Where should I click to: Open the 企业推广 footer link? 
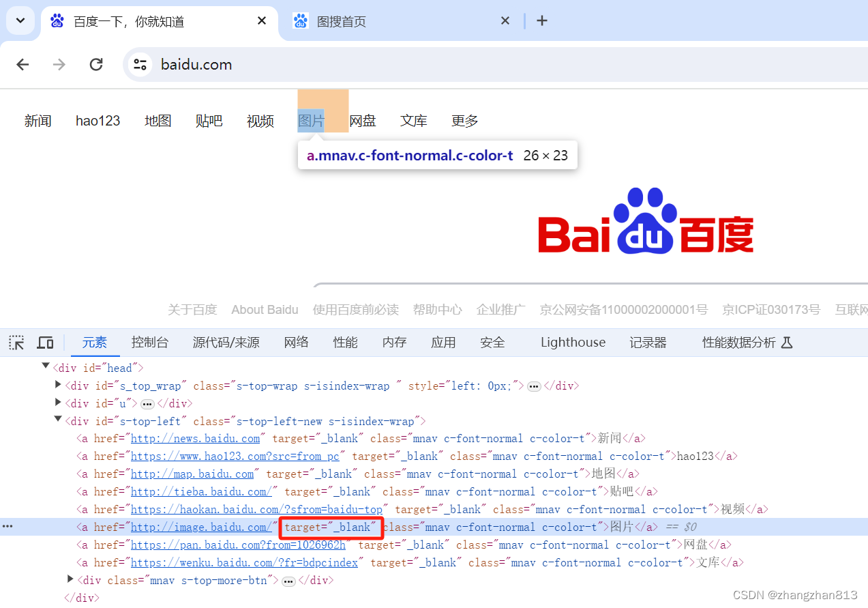pyautogui.click(x=501, y=310)
